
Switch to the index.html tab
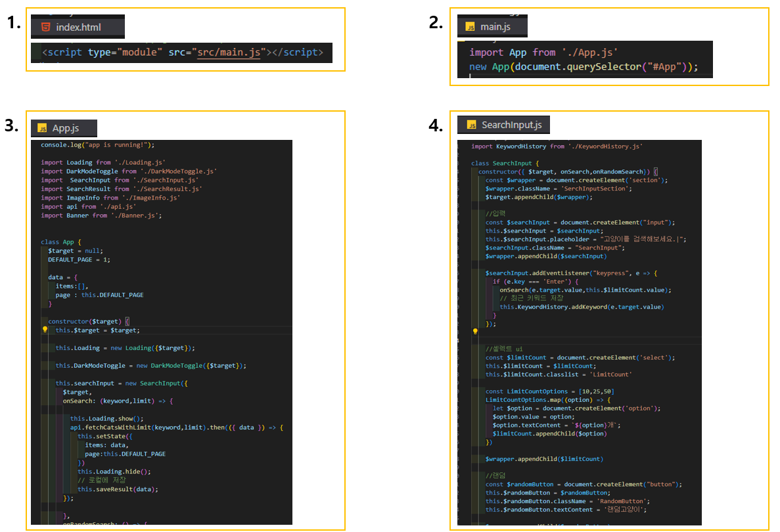78,27
